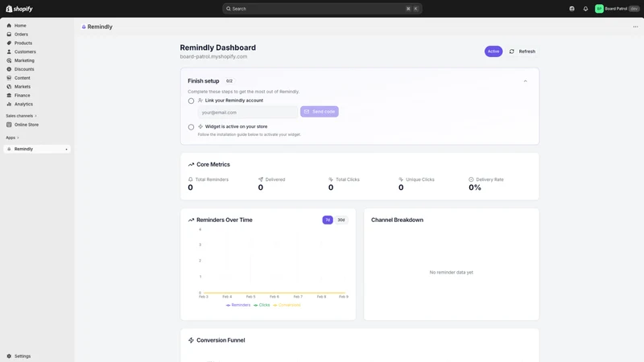Click the 0/2 setup progress badge

229,81
